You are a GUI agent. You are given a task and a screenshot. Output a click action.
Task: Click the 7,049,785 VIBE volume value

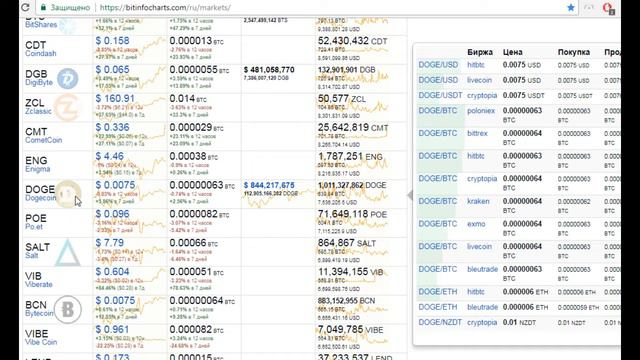(x=350, y=329)
